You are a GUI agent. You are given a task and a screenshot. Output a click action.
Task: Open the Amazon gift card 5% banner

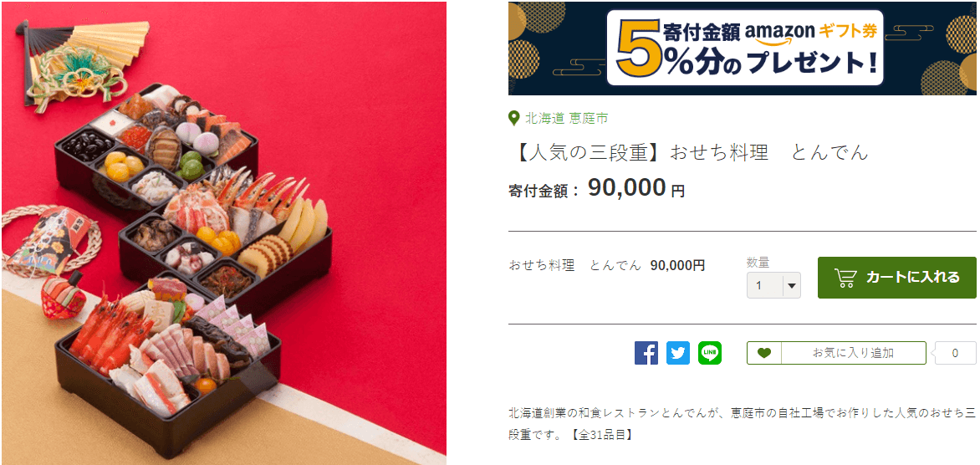coord(742,49)
